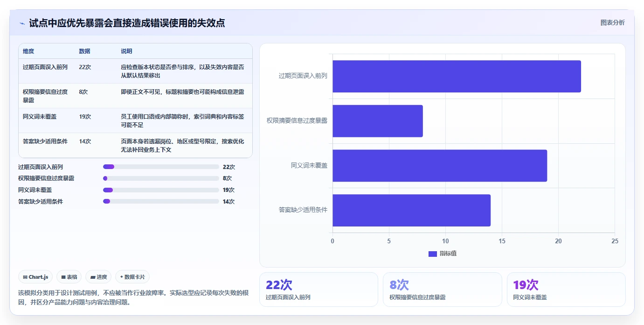The image size is (644, 325).
Task: Click the description starting 应检查版本状态
Action: [183, 71]
